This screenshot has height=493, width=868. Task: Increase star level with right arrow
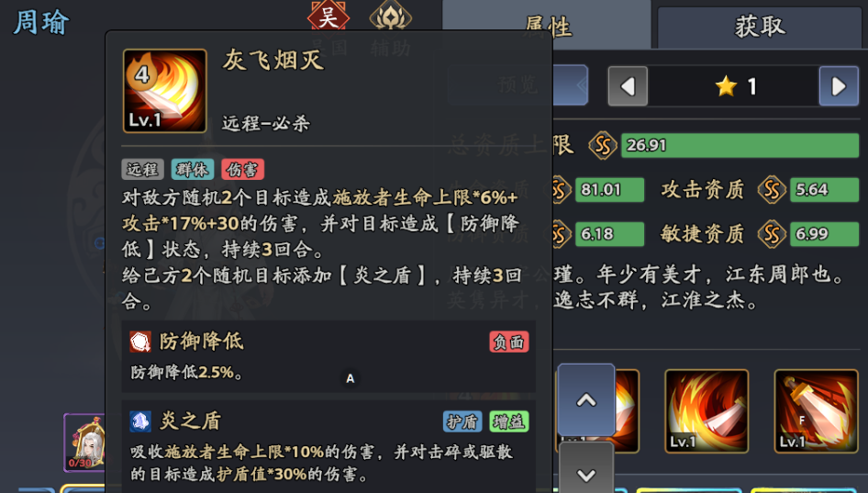(839, 86)
